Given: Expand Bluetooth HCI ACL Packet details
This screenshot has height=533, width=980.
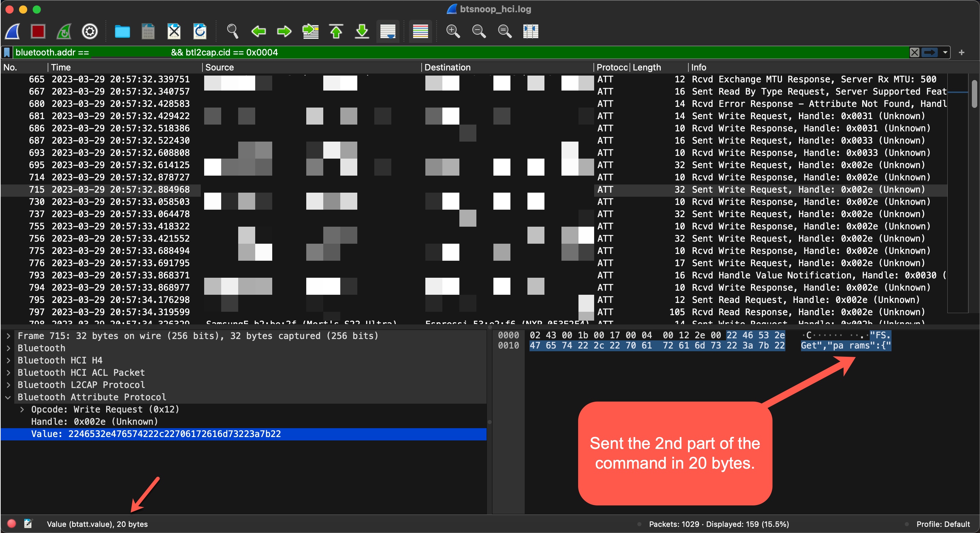Looking at the screenshot, I should point(9,372).
